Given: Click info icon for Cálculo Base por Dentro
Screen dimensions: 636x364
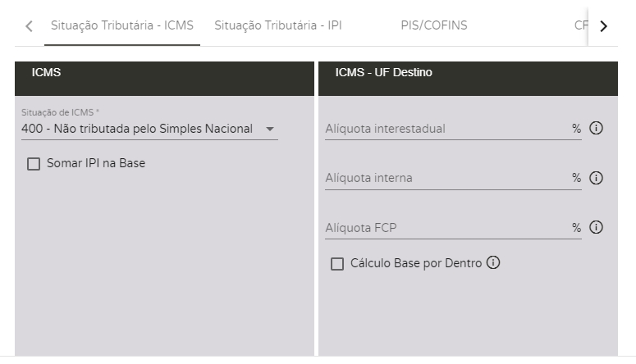Looking at the screenshot, I should pyautogui.click(x=493, y=263).
